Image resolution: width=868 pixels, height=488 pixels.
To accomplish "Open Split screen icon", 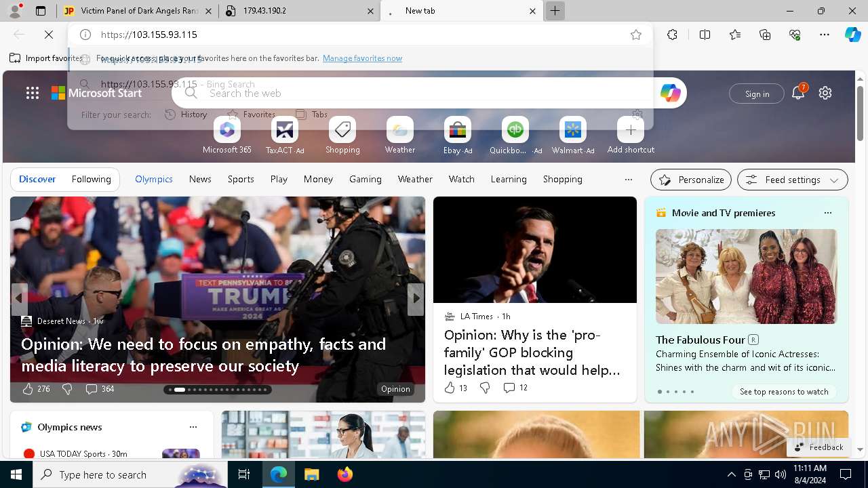I will 705,35.
